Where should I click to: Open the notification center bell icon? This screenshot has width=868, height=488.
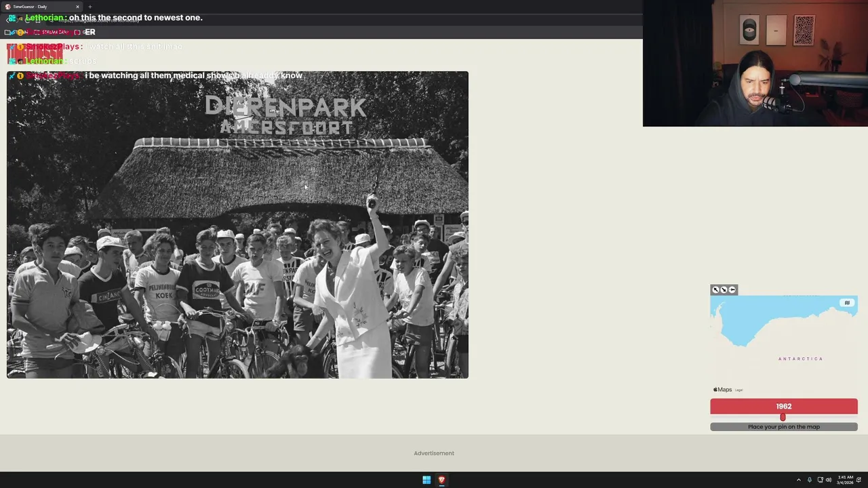[860, 480]
